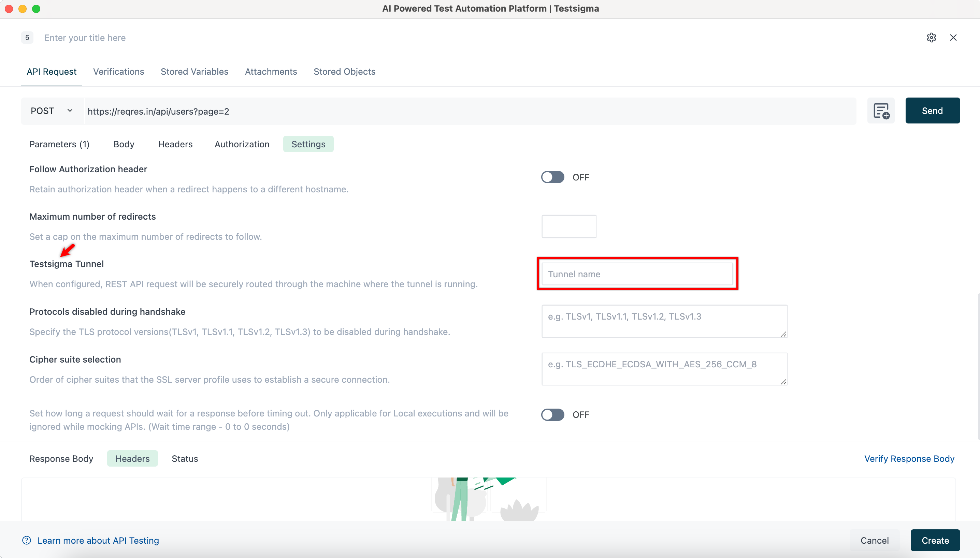
Task: Focus the request URL field
Action: coord(470,111)
